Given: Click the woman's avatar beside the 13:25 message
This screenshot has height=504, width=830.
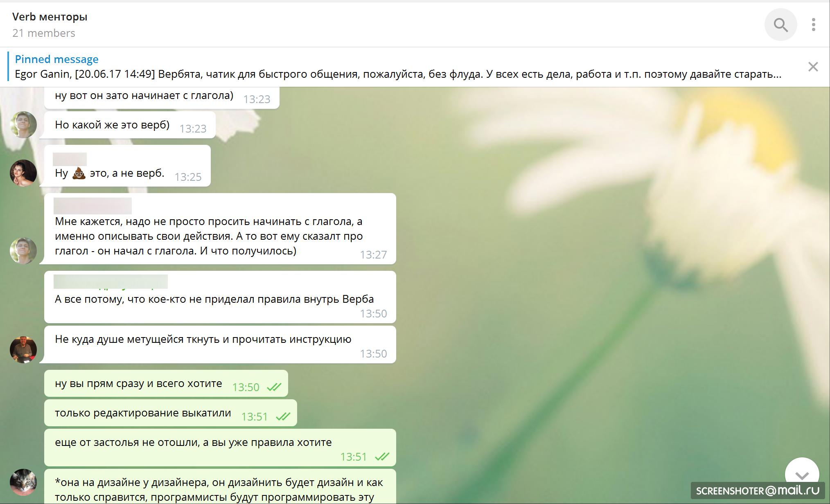Looking at the screenshot, I should point(23,173).
